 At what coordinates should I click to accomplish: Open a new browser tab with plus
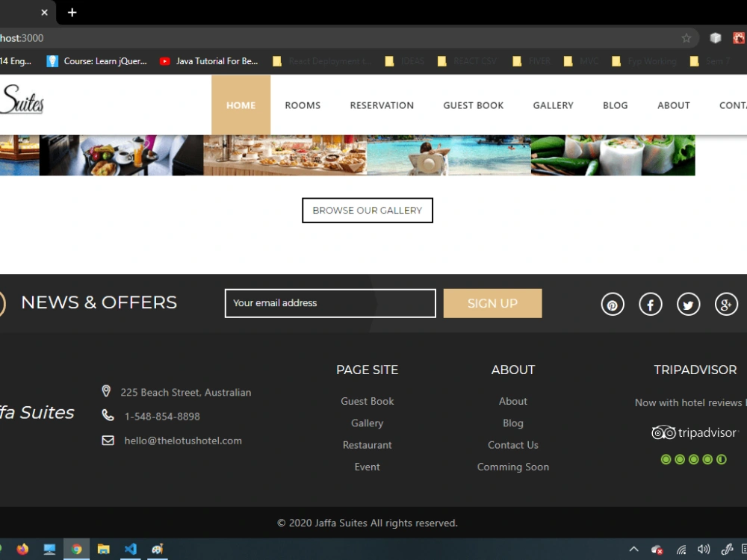point(72,13)
